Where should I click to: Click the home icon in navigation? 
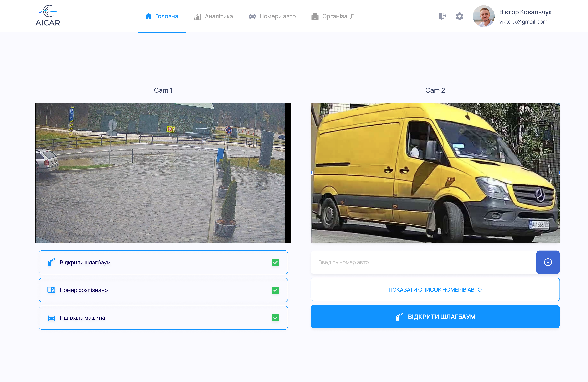(x=148, y=16)
